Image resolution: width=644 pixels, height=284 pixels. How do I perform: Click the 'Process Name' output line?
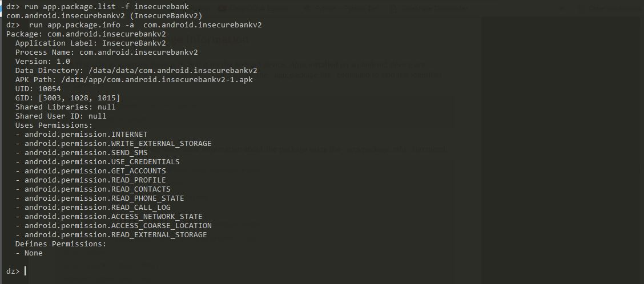tap(106, 52)
